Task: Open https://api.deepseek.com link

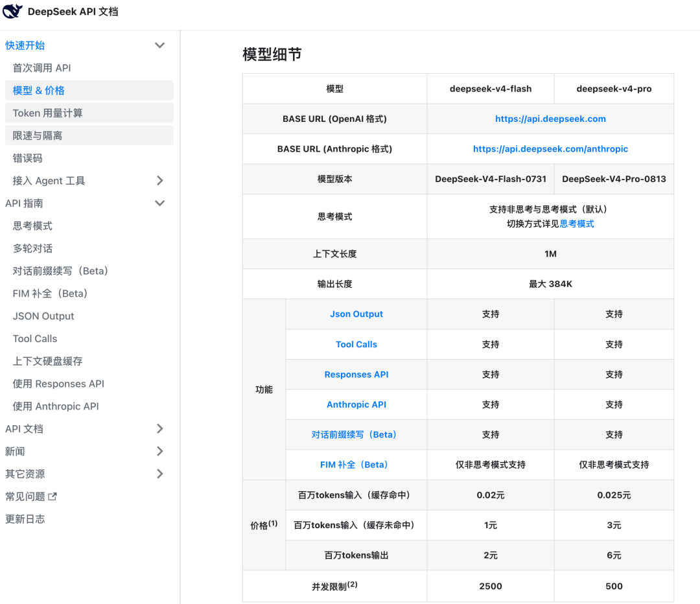Action: coord(550,119)
